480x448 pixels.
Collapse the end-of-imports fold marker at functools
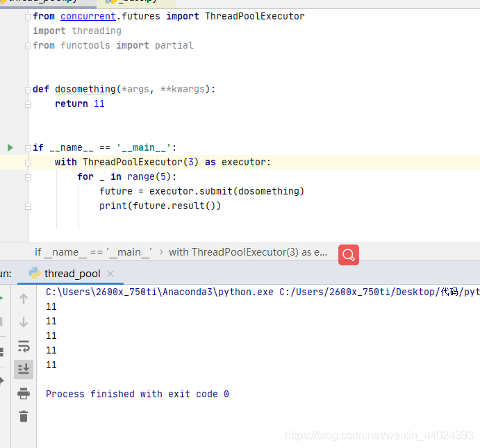tap(28, 46)
